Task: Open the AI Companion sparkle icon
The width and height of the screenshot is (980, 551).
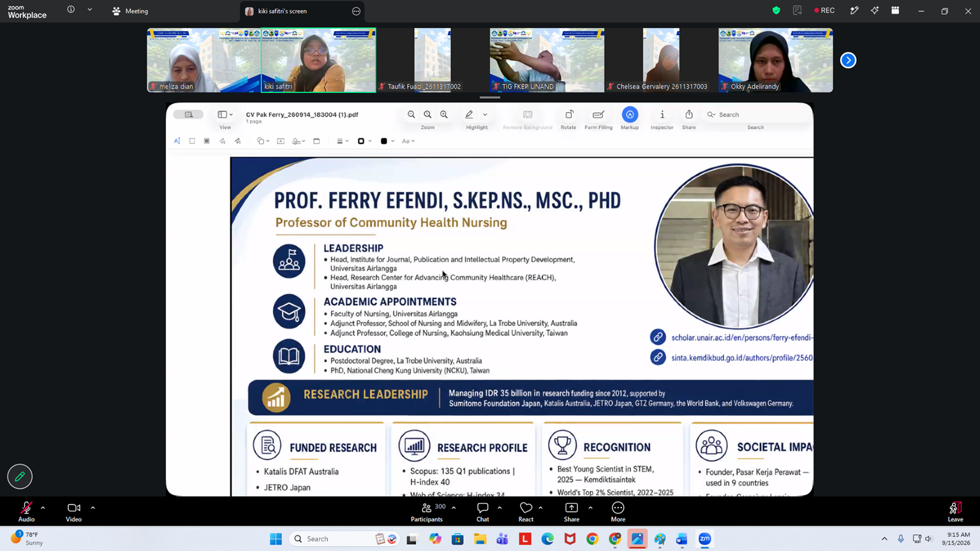Action: [875, 10]
